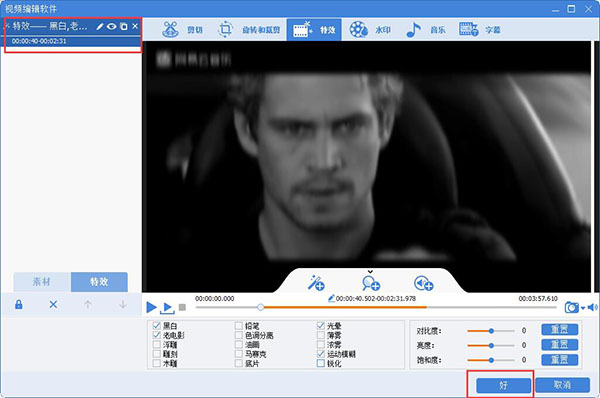Confirm with the 好 button

(504, 385)
